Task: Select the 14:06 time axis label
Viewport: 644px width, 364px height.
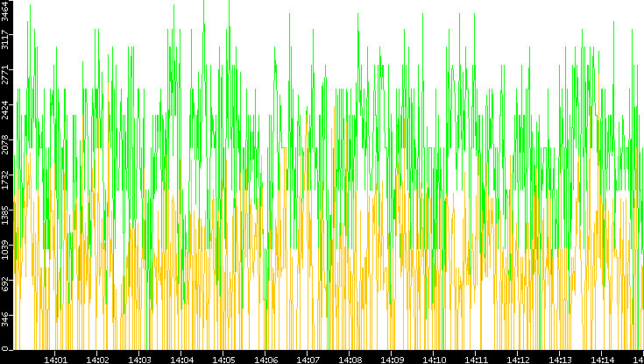Action: pyautogui.click(x=265, y=359)
